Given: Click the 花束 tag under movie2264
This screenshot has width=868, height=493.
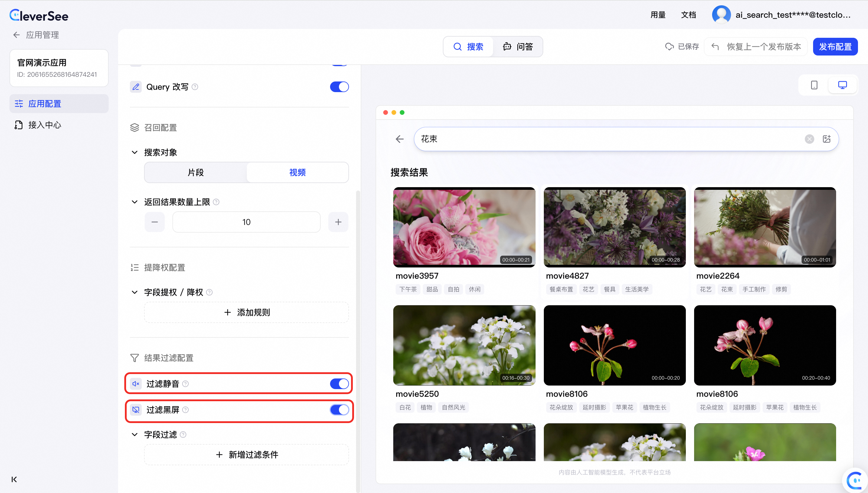Looking at the screenshot, I should tap(727, 289).
